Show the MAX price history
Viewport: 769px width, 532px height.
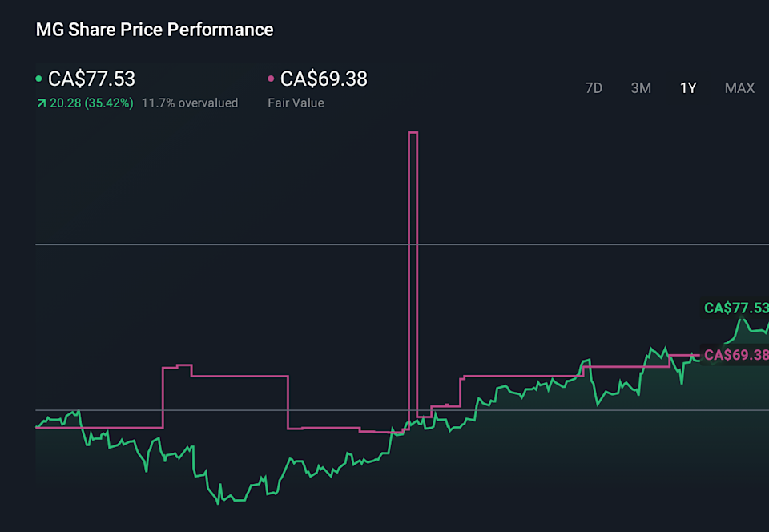click(739, 88)
